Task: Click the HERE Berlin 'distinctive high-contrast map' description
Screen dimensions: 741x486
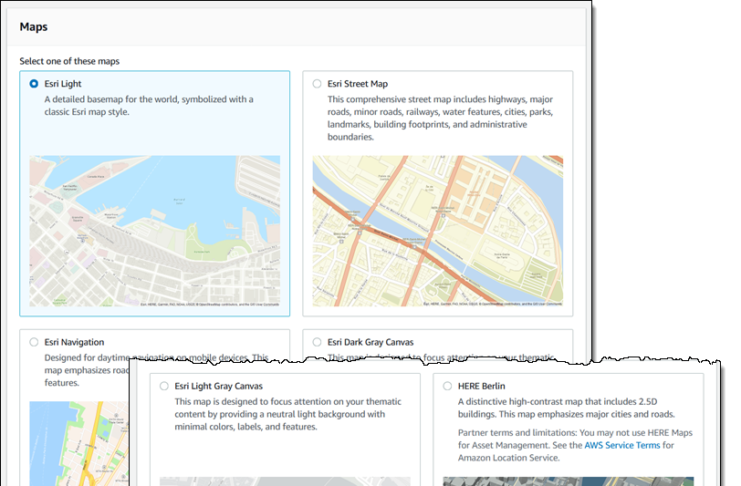Action: click(x=566, y=408)
